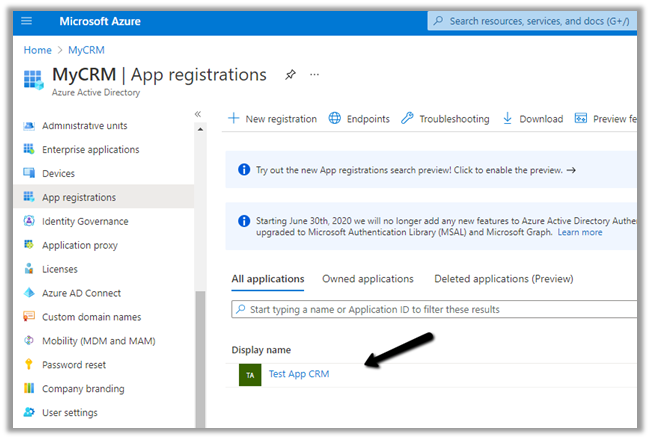Click the Download toolbar button

(x=532, y=119)
